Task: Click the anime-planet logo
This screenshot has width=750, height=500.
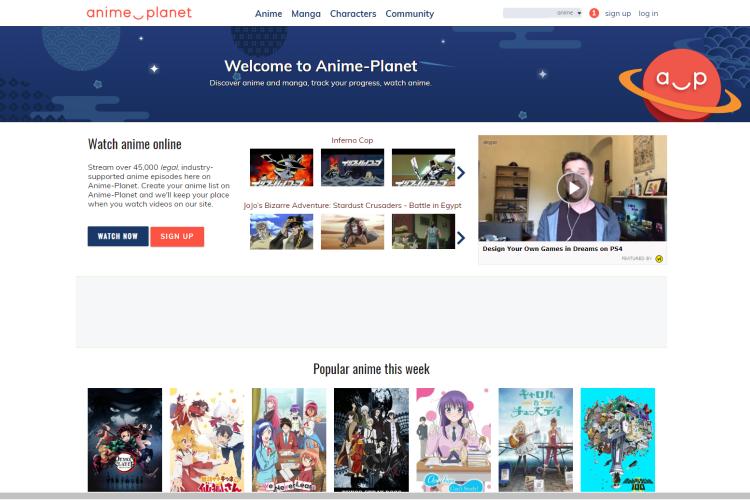Action: tap(139, 13)
